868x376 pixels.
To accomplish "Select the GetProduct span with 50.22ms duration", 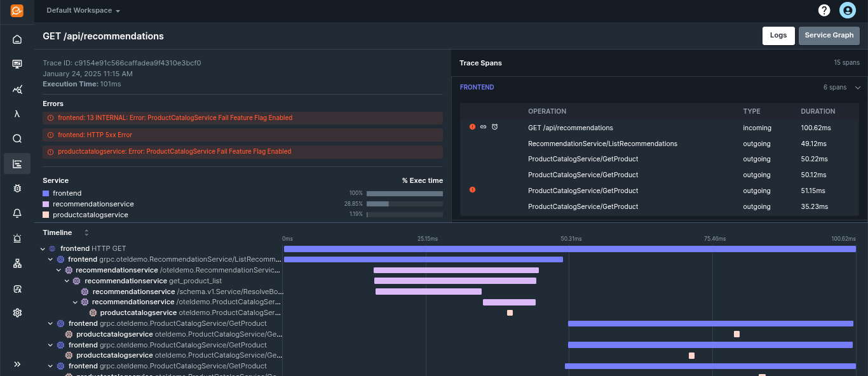I will (x=660, y=159).
